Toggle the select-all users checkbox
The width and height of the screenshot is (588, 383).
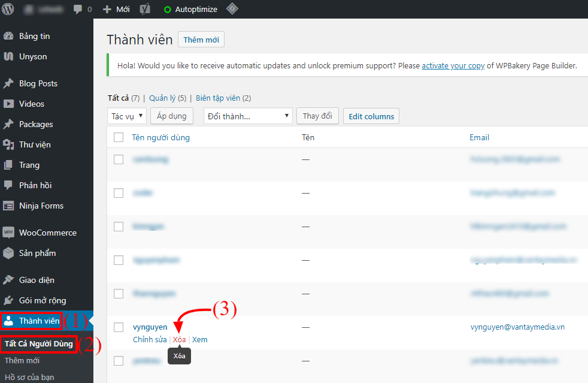pyautogui.click(x=118, y=137)
